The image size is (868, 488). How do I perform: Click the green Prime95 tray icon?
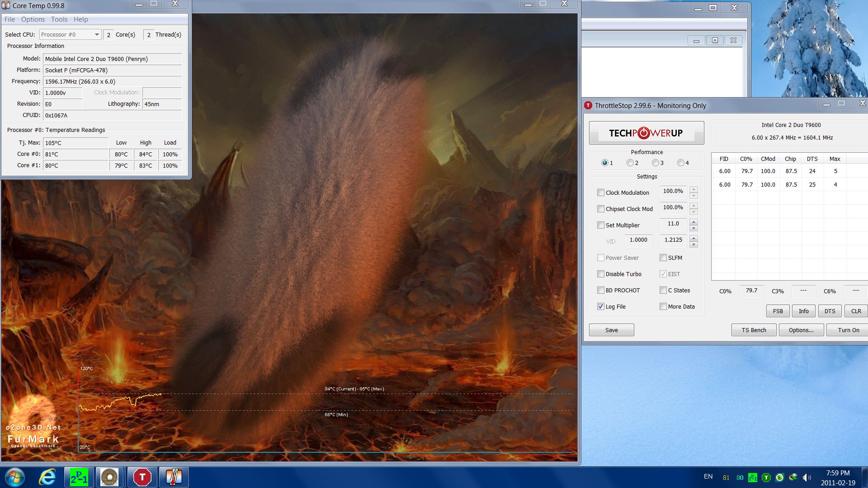[x=753, y=478]
